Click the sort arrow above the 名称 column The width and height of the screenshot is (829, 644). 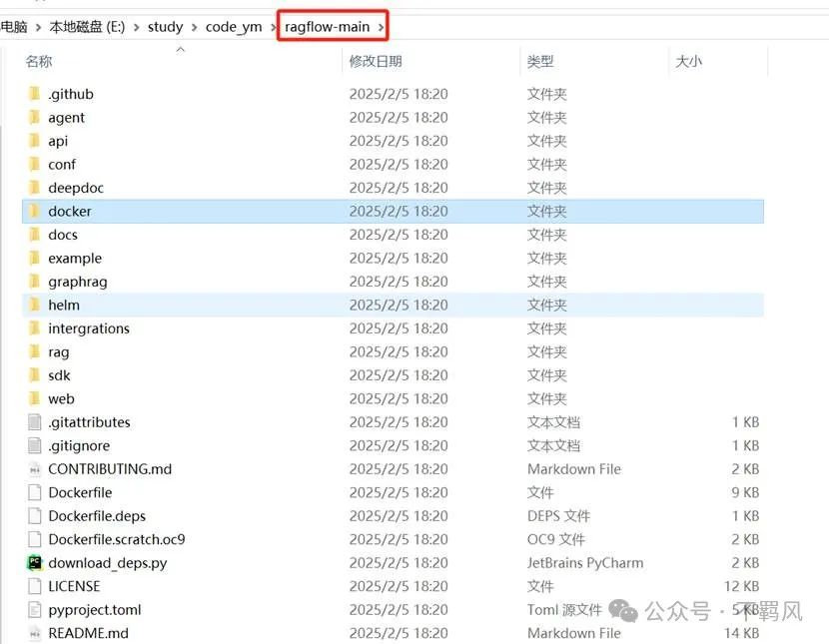point(181,49)
